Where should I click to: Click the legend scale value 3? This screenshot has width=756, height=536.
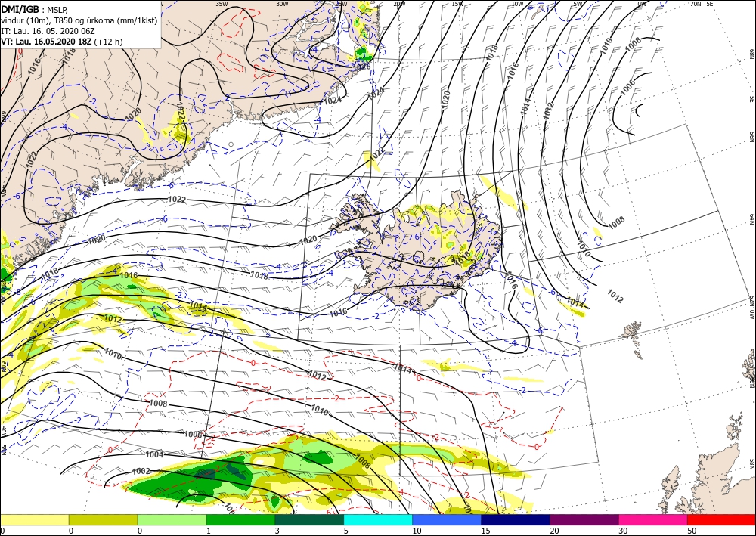pyautogui.click(x=277, y=531)
